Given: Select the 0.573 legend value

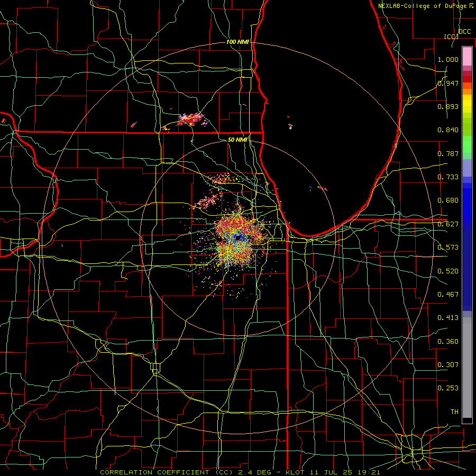Looking at the screenshot, I should click(448, 248).
